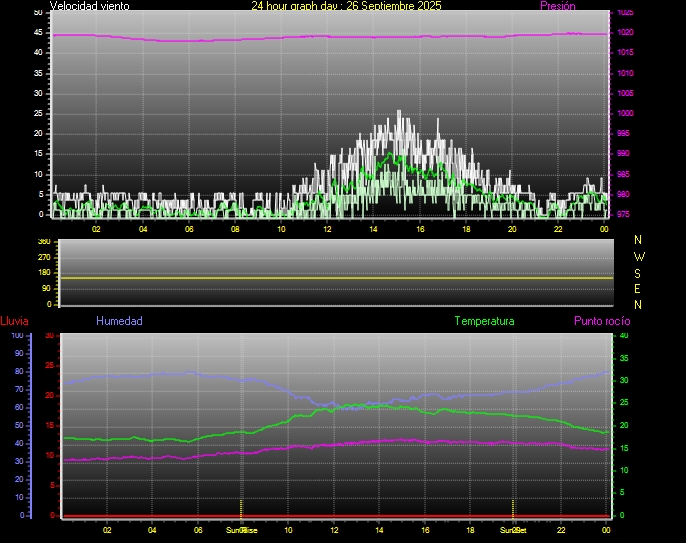Click the 40 value on temperature axis
Viewport: 686px width, 543px height.
coord(624,335)
